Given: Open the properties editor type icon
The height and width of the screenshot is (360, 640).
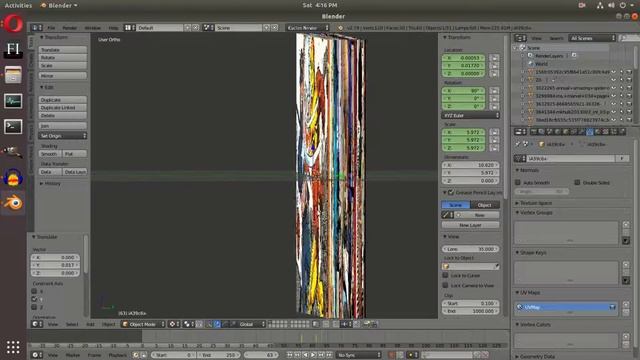Looking at the screenshot, I should pos(520,132).
